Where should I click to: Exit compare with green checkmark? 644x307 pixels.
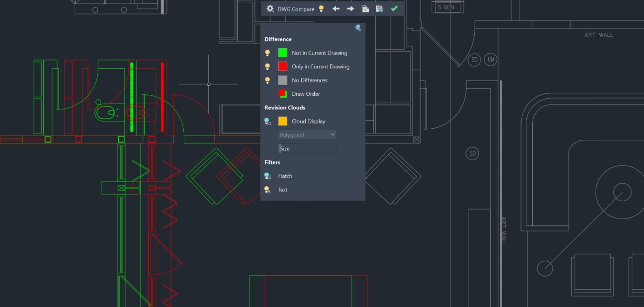pos(394,9)
